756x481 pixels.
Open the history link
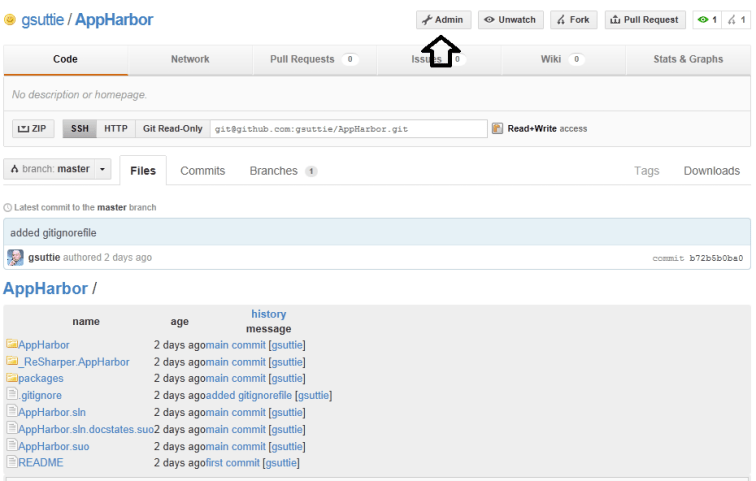point(269,314)
